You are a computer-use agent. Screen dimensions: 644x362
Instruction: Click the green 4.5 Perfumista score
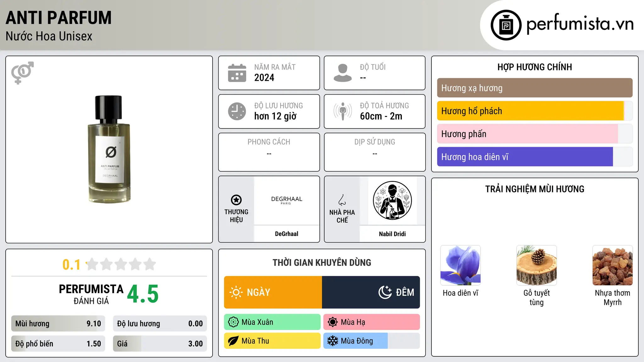[143, 294]
